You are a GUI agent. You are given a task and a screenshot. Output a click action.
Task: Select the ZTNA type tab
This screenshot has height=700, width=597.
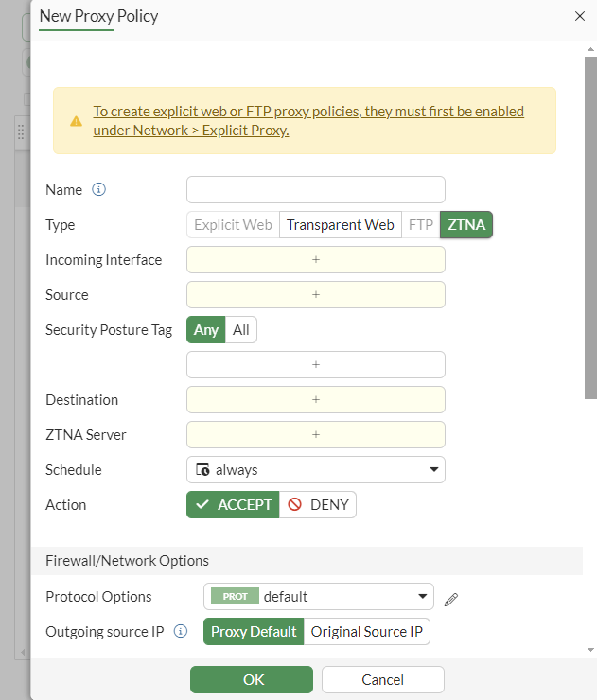point(466,225)
